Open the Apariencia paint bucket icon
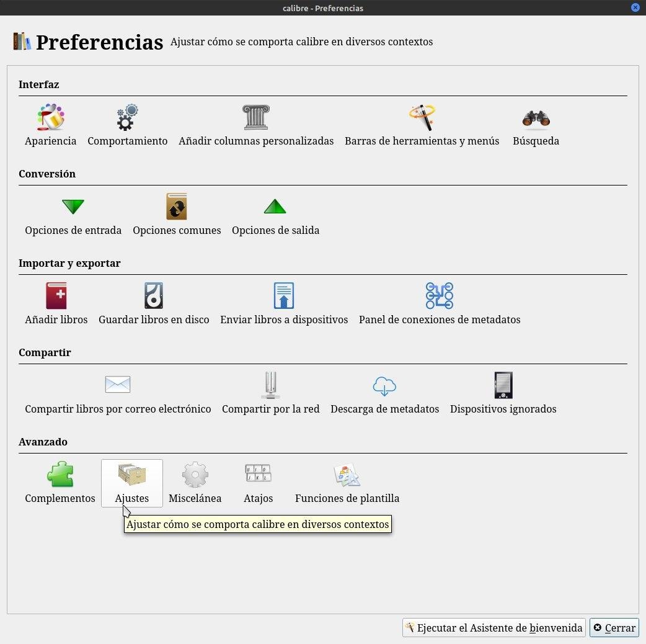 coord(50,117)
